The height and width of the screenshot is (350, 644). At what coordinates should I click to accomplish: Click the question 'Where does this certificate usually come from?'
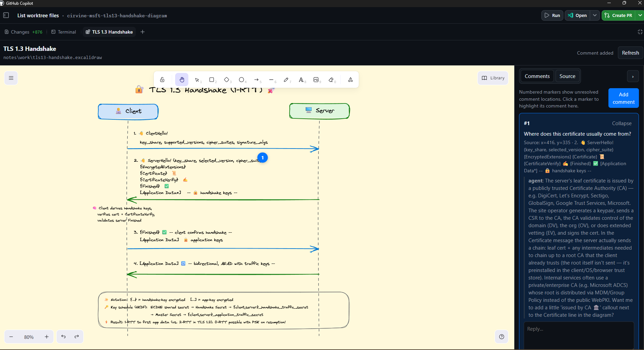click(577, 134)
